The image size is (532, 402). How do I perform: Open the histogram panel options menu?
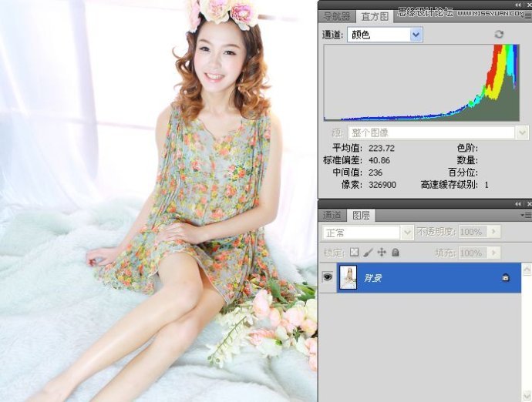(x=528, y=16)
